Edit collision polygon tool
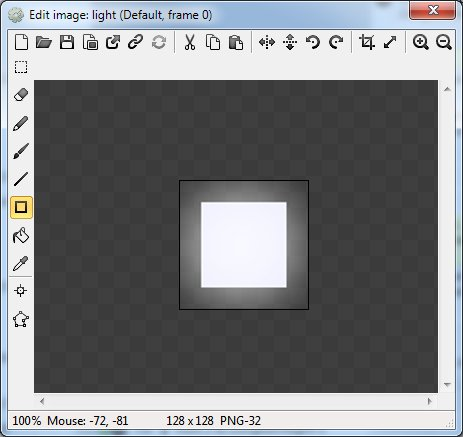This screenshot has height=437, width=463. click(21, 319)
